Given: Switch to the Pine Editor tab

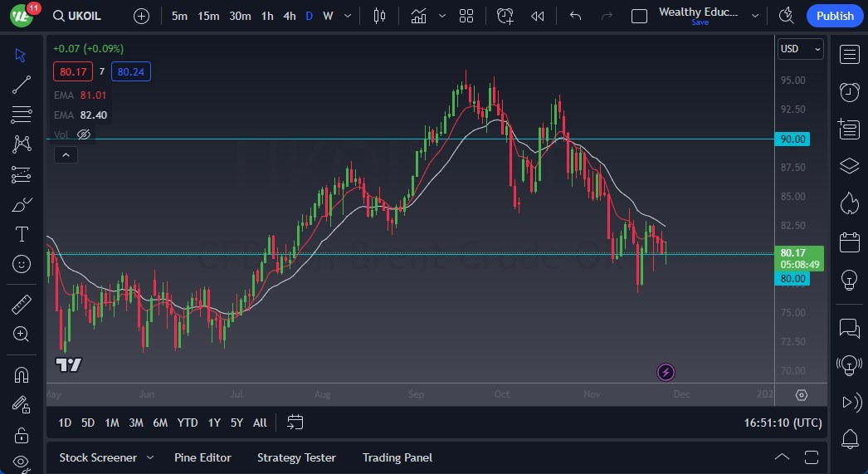Looking at the screenshot, I should coord(202,457).
